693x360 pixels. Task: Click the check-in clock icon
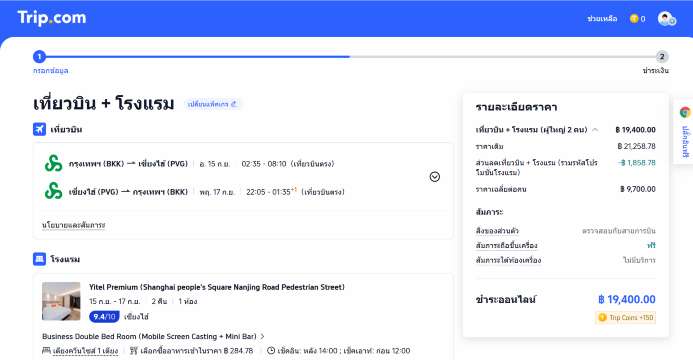(x=270, y=351)
